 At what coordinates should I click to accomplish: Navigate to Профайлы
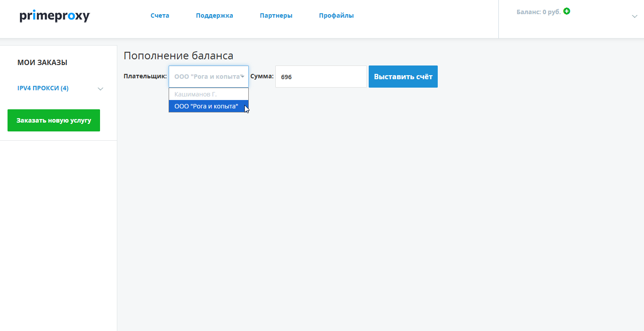tap(336, 15)
